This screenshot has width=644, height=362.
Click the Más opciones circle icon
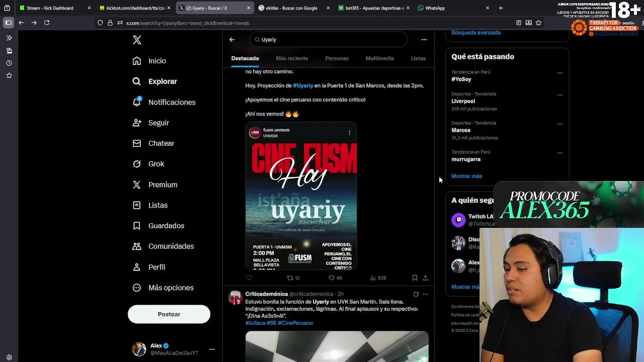[137, 288]
